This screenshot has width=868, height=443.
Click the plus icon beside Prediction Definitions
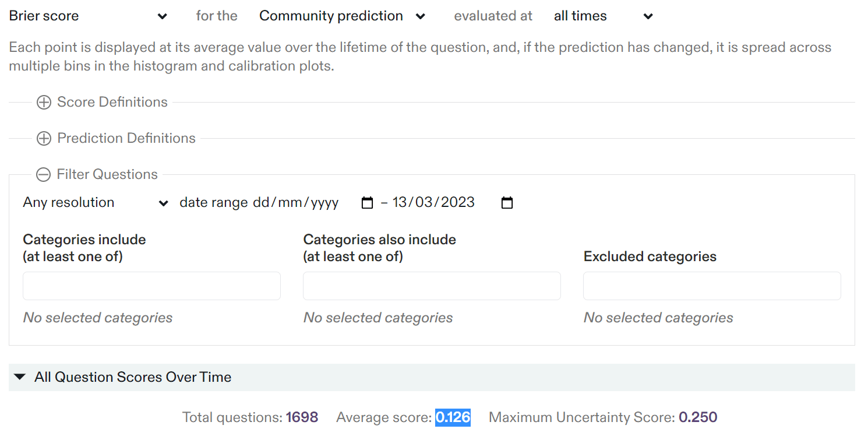[44, 139]
